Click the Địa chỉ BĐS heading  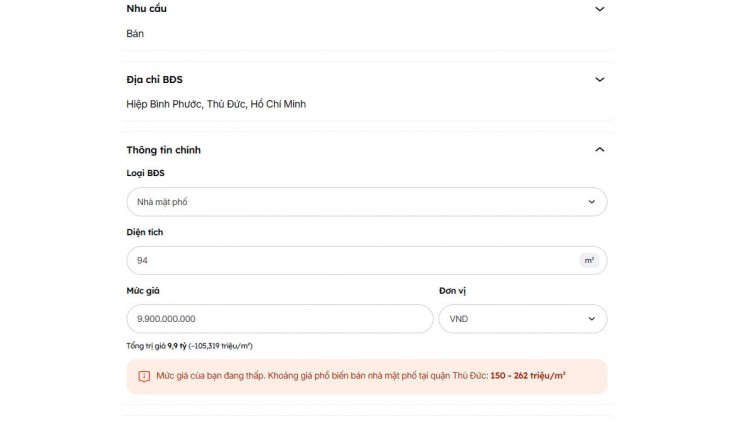coord(154,80)
